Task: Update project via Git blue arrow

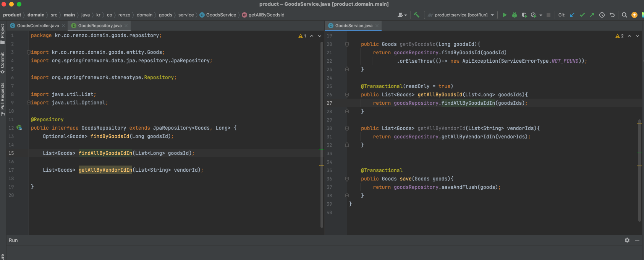Action: pyautogui.click(x=572, y=15)
